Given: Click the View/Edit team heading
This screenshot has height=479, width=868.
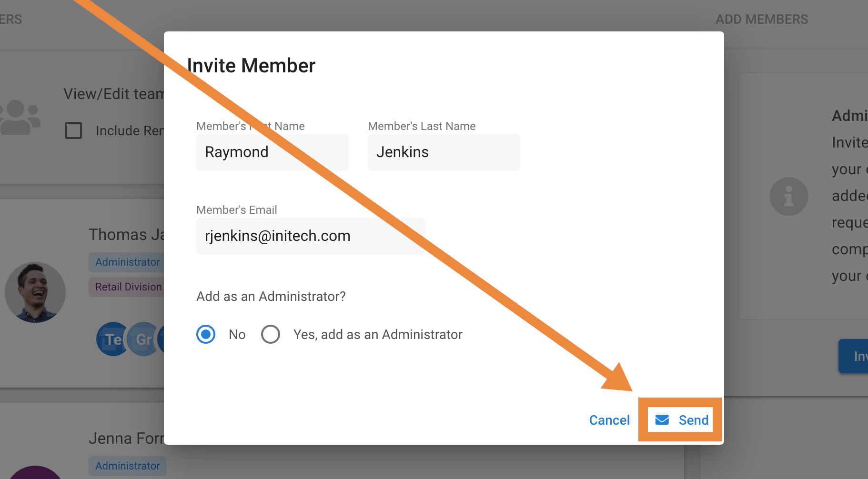Looking at the screenshot, I should click(x=114, y=94).
